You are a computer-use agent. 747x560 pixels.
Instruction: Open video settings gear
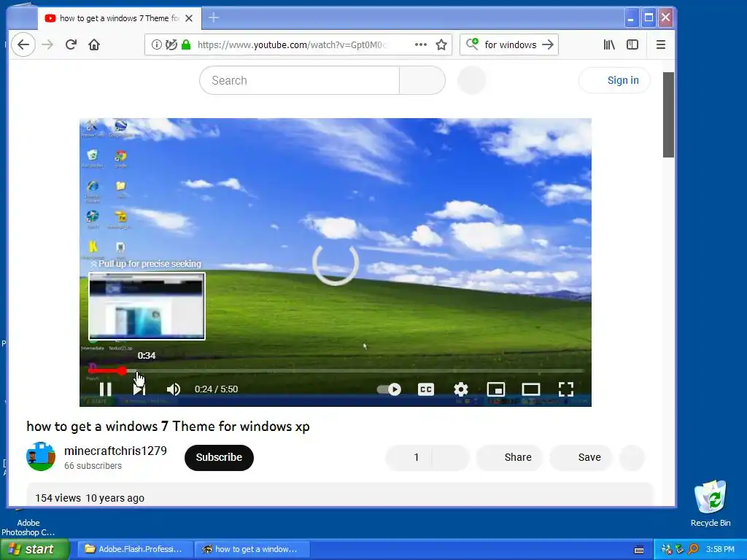[461, 389]
